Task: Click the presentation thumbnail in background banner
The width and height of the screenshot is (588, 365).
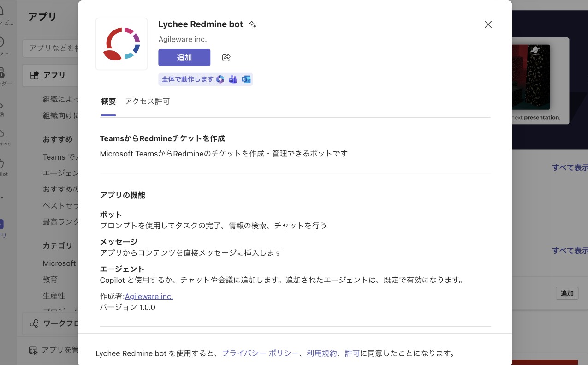Action: [540, 81]
